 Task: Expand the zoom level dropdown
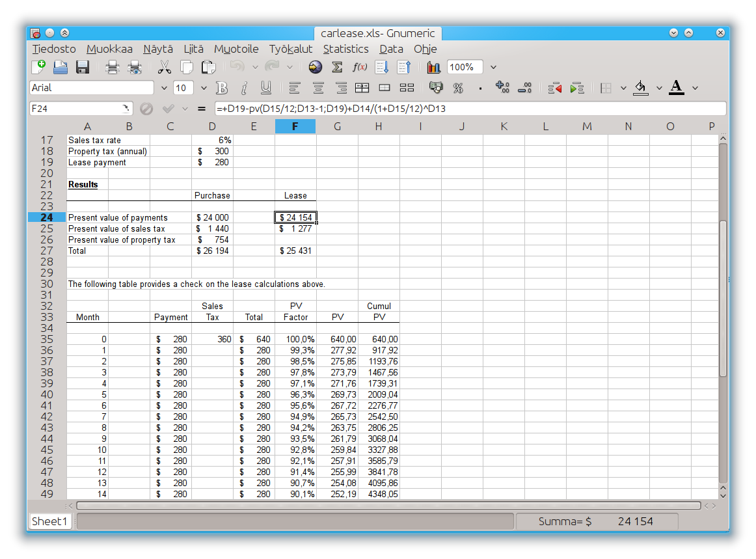(x=493, y=68)
